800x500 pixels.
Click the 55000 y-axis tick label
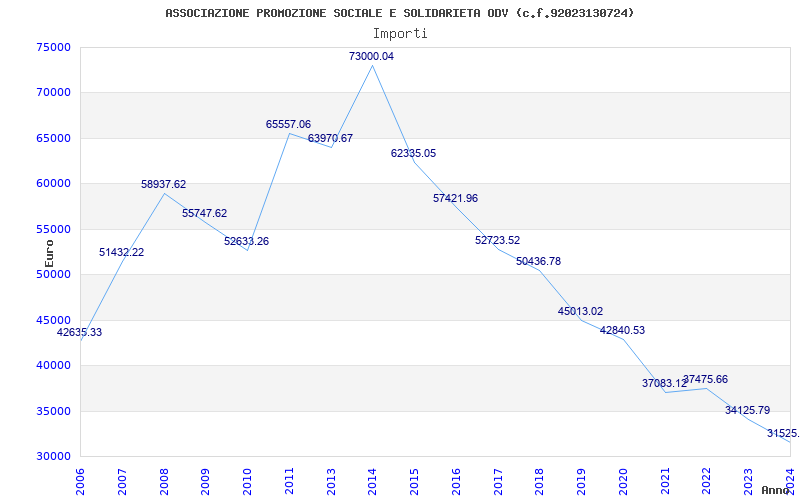coord(54,230)
